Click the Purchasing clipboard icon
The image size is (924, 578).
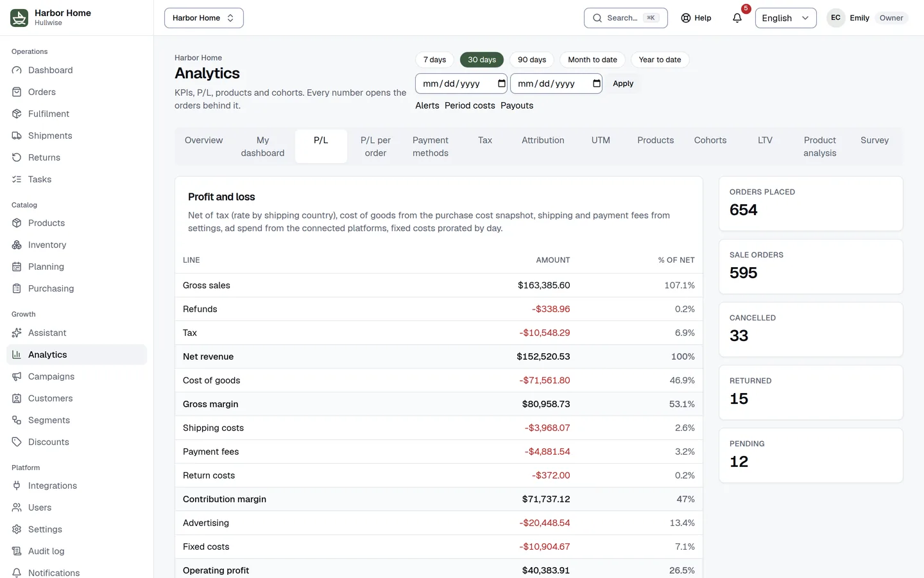[17, 288]
